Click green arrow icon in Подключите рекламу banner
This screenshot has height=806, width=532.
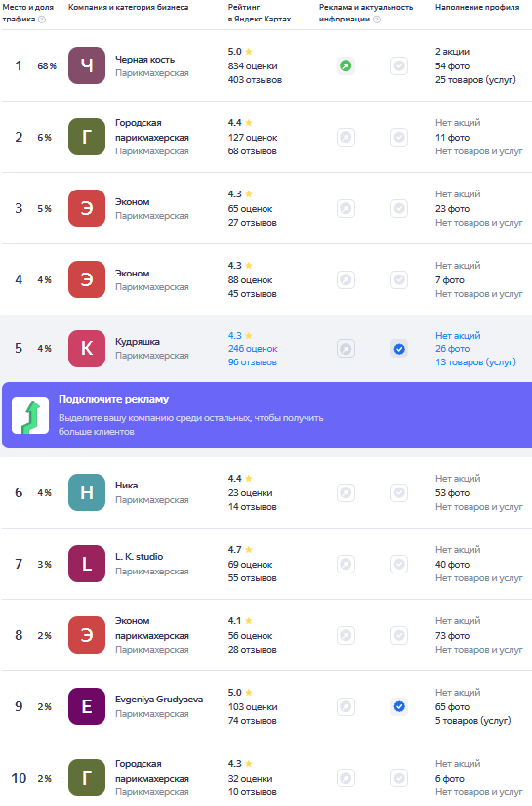pos(30,415)
